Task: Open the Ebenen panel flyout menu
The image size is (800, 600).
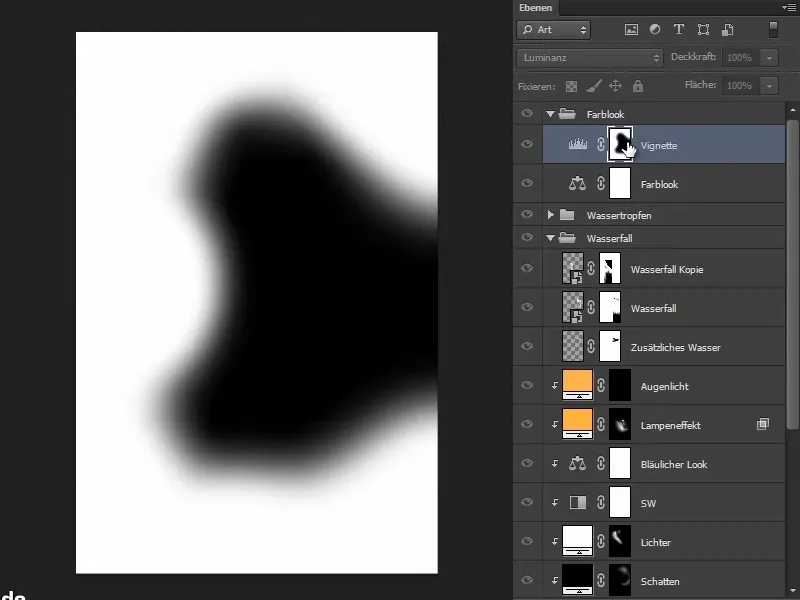Action: click(788, 7)
